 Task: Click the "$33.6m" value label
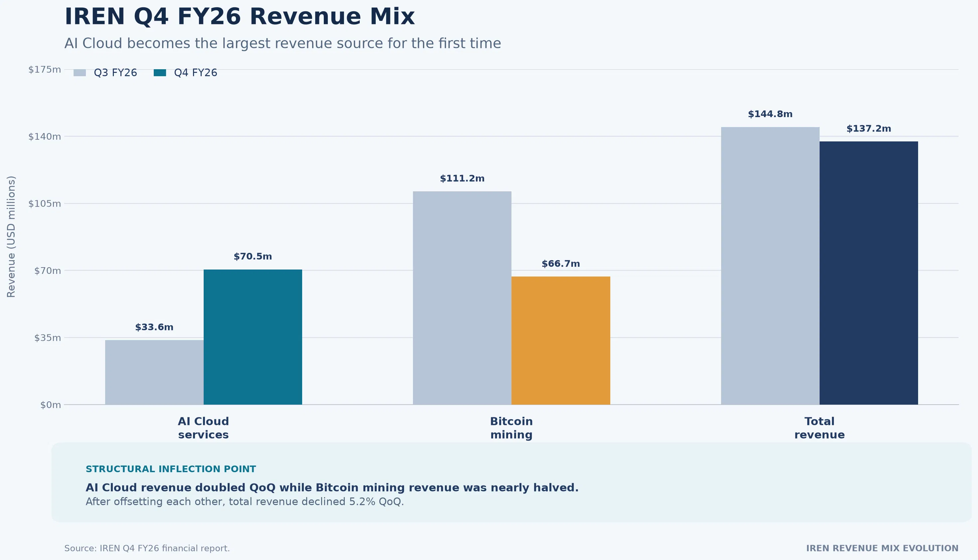[154, 327]
